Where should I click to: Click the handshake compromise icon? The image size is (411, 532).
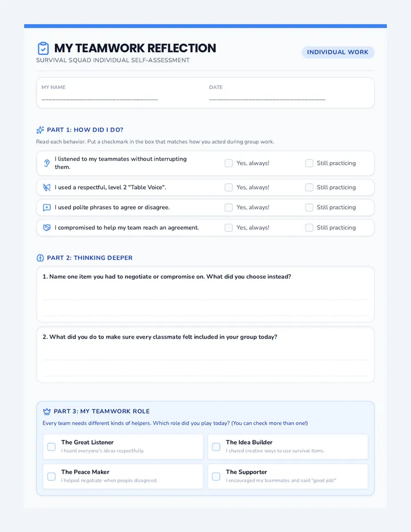coord(47,228)
